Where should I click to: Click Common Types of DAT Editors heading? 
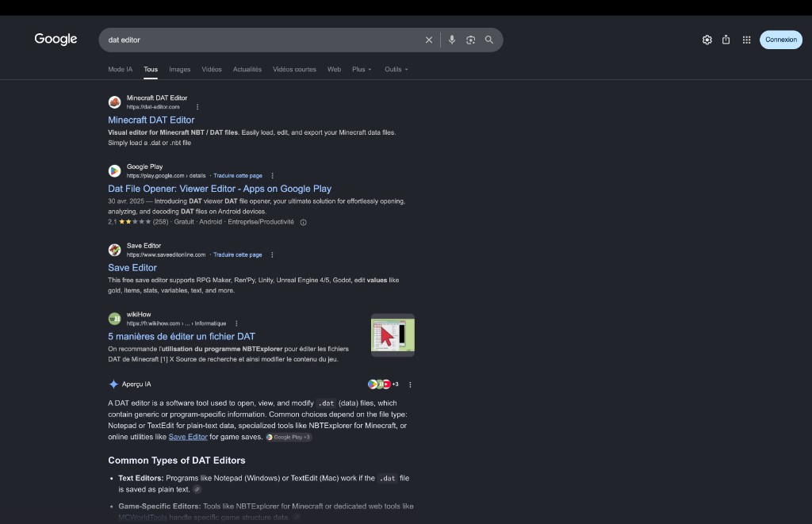(x=177, y=461)
